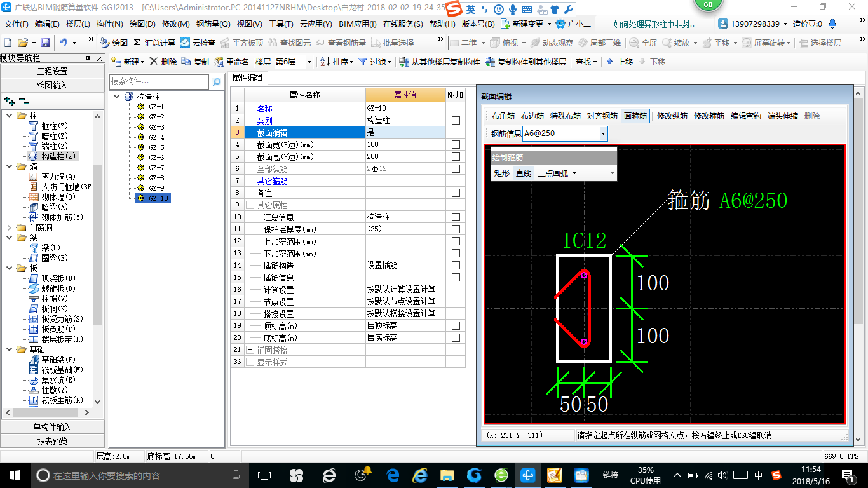
Task: Open Internet Explorer in taskbar
Action: (420, 475)
